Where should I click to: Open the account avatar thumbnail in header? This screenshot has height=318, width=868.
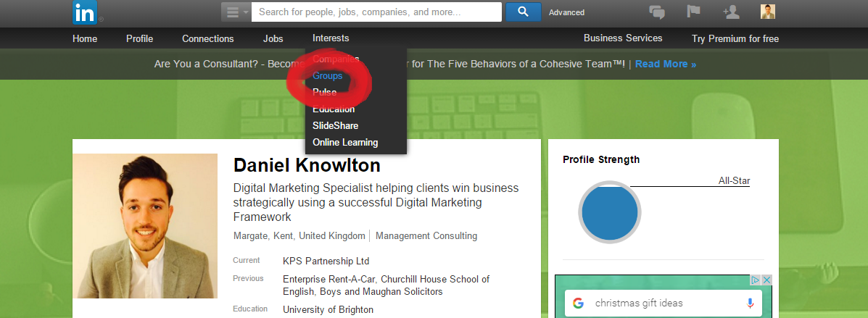pyautogui.click(x=768, y=12)
